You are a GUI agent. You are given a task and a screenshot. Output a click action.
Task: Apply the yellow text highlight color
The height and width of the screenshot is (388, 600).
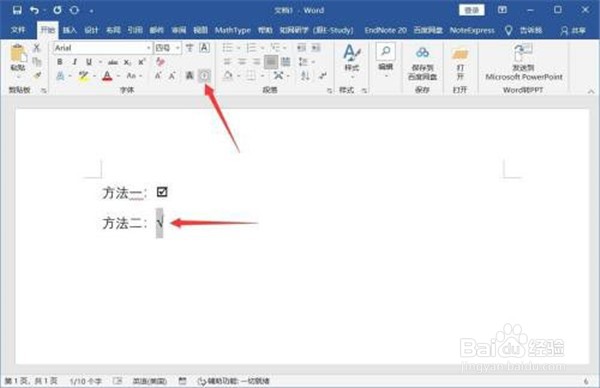84,76
